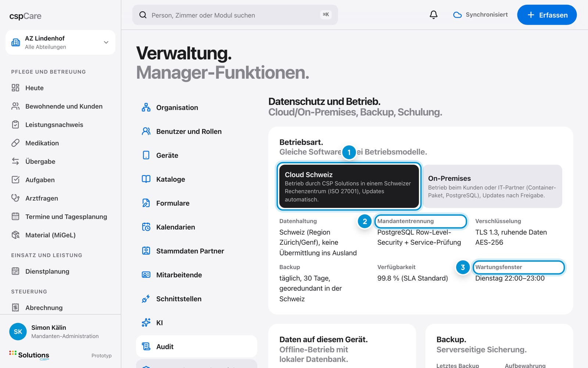Click the Dienstplanung calendar icon
This screenshot has width=588, height=368.
click(15, 271)
